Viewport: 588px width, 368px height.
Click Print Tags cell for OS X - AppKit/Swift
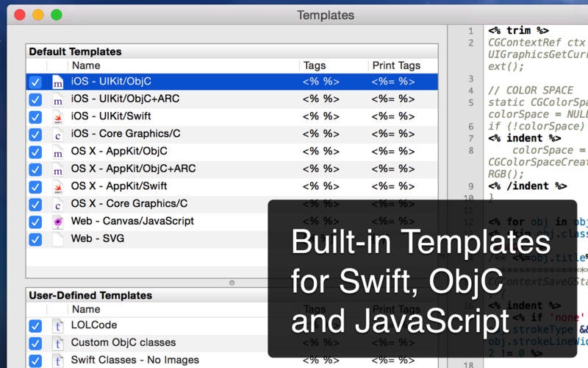pos(393,186)
